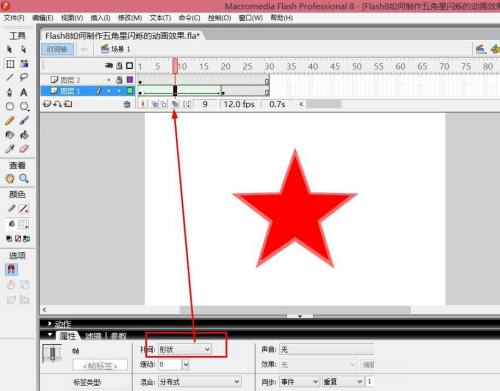Toggle the snap to objects magnet option
The width and height of the screenshot is (500, 391).
(x=11, y=269)
